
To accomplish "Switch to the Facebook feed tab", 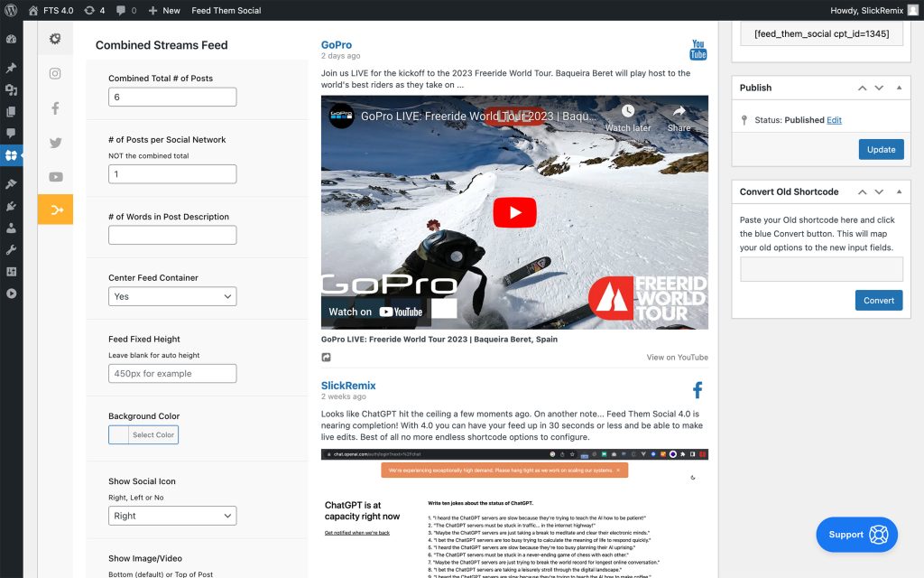I will (55, 108).
